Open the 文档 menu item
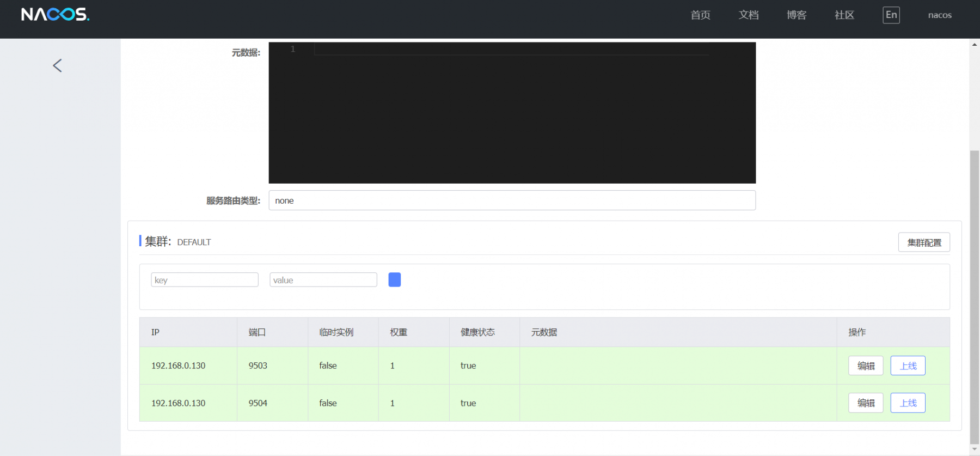This screenshot has height=456, width=980. [749, 15]
